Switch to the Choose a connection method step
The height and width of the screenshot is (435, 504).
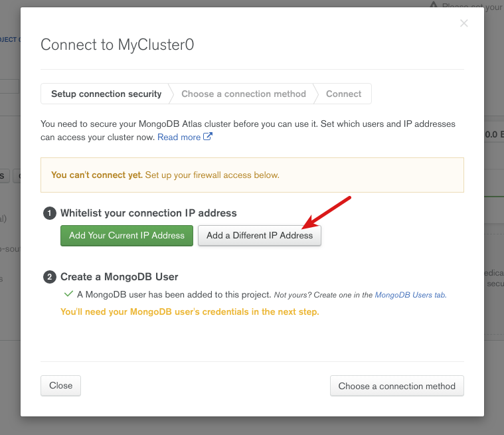[x=244, y=94]
